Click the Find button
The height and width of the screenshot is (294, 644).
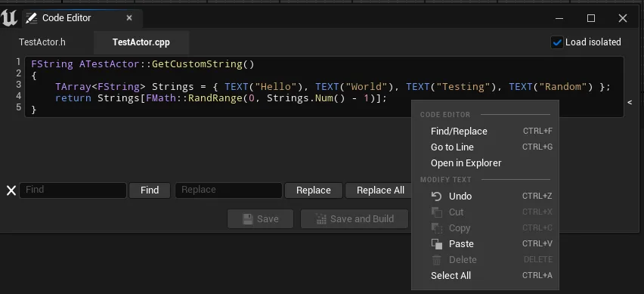[150, 190]
